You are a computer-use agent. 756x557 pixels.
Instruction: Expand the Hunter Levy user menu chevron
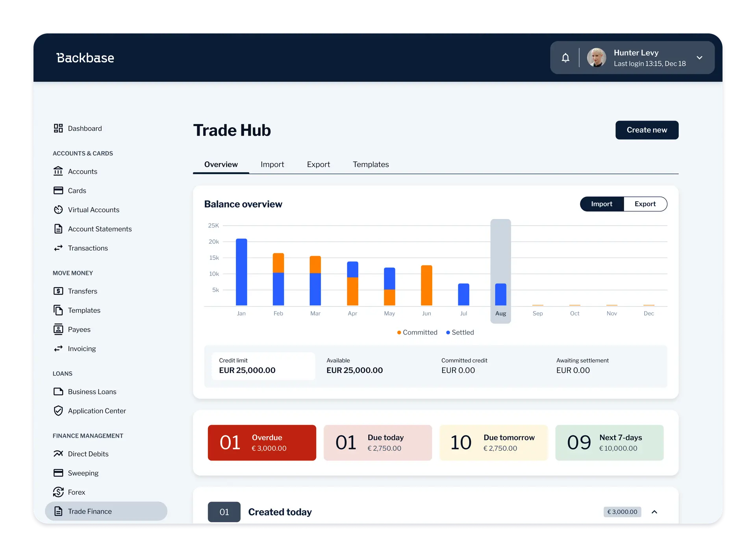pyautogui.click(x=699, y=58)
